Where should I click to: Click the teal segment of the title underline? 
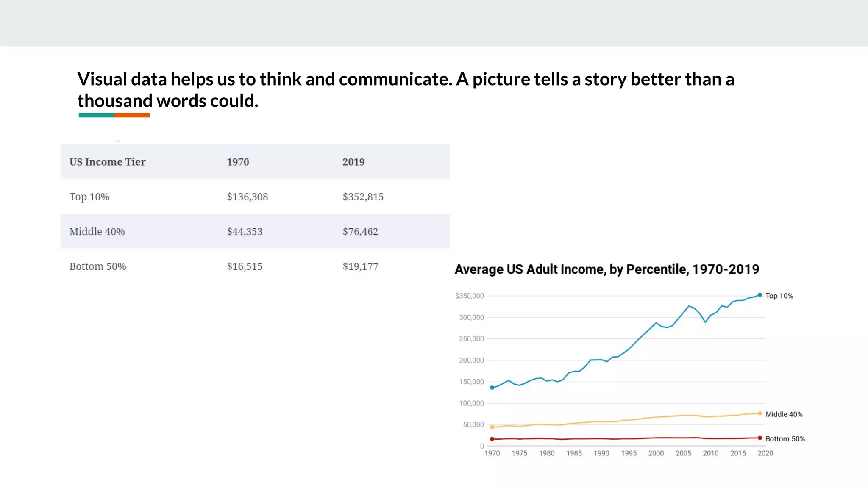coord(96,115)
